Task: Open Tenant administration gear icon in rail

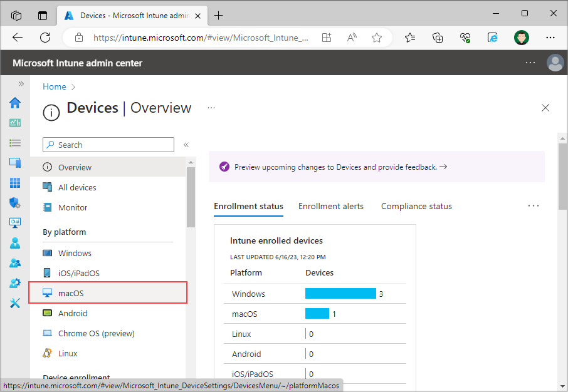Action: click(x=15, y=282)
